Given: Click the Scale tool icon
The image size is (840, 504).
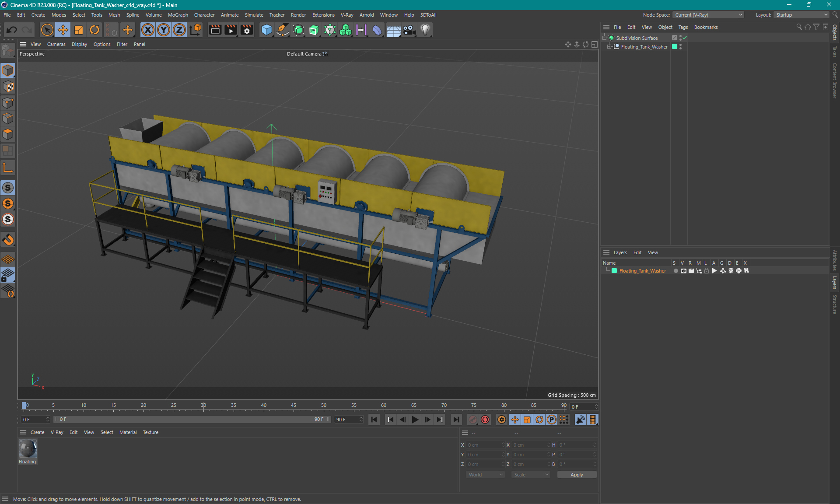Looking at the screenshot, I should click(79, 30).
